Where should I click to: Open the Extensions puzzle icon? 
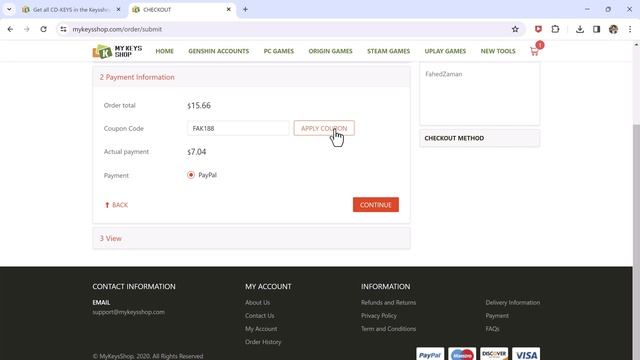[555, 29]
